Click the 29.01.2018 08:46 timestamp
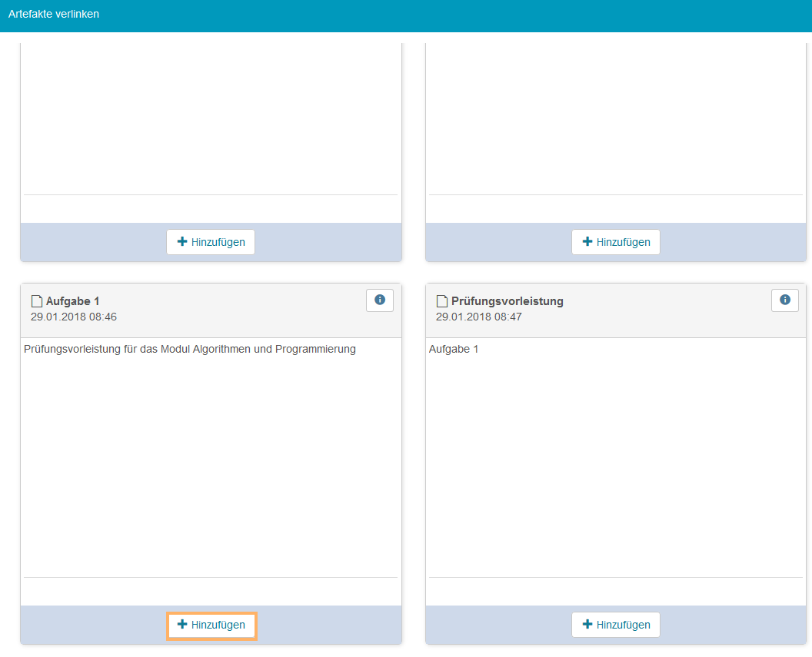The width and height of the screenshot is (812, 657). pos(74,317)
